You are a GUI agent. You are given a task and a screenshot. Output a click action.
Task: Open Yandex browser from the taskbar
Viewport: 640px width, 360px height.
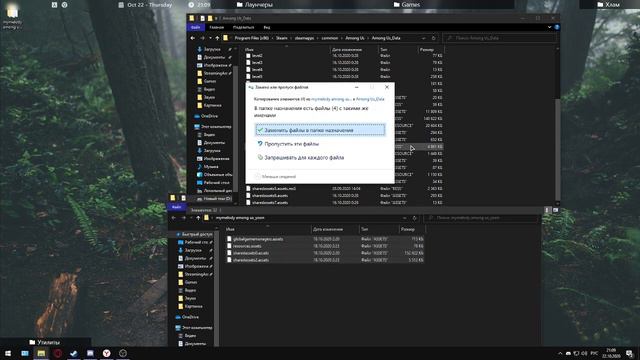click(x=107, y=353)
